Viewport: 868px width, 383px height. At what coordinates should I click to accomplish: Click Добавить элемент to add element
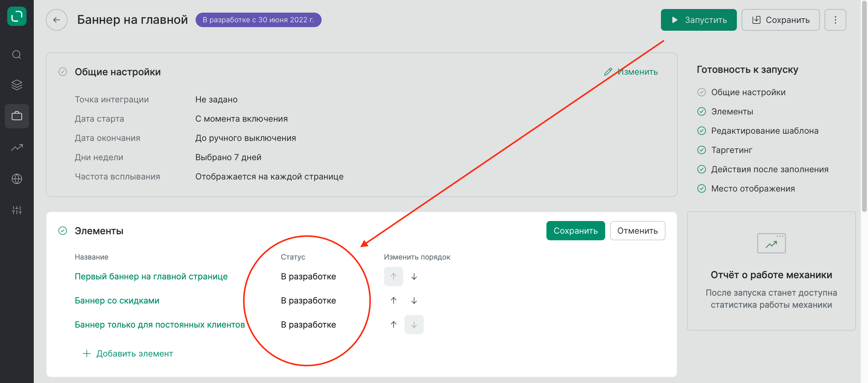[128, 353]
